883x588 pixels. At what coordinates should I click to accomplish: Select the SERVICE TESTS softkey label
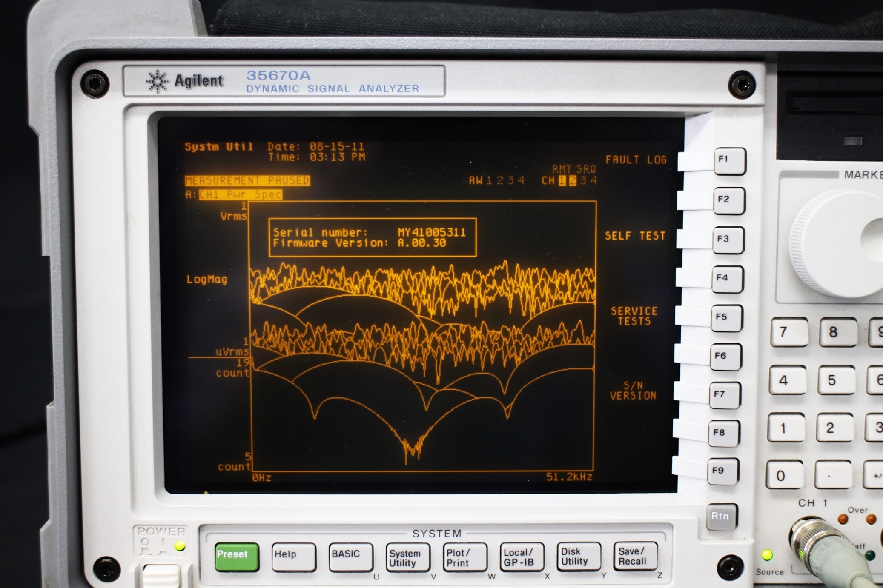tap(634, 316)
